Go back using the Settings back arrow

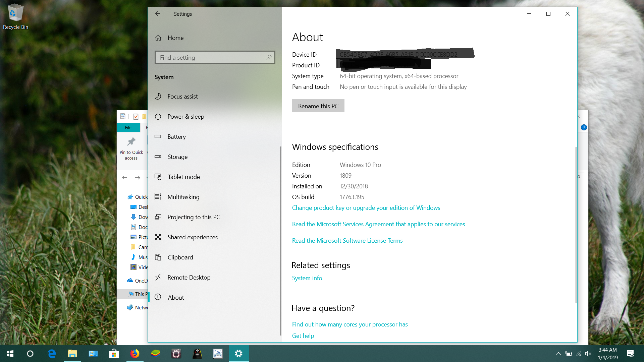158,14
